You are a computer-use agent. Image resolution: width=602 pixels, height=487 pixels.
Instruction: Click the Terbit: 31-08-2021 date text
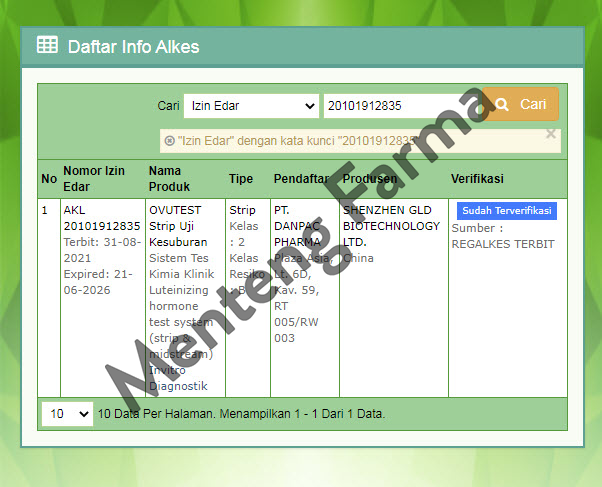click(102, 250)
